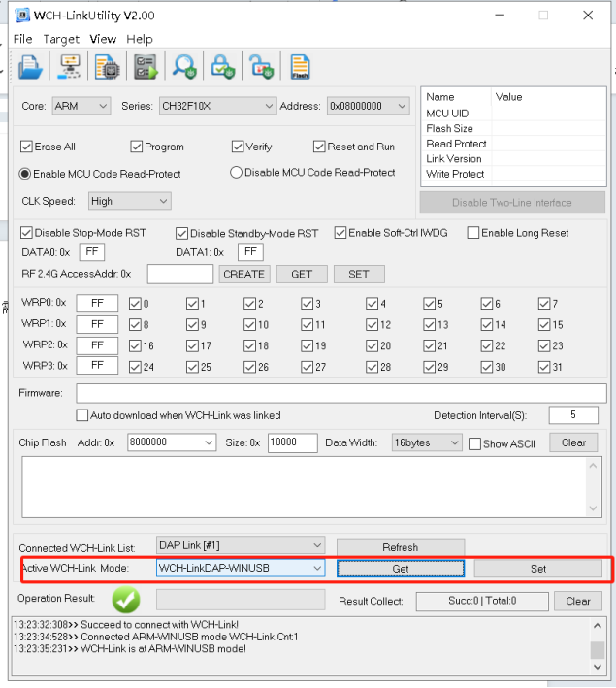This screenshot has height=688, width=616.
Task: Open the View menu
Action: 103,39
